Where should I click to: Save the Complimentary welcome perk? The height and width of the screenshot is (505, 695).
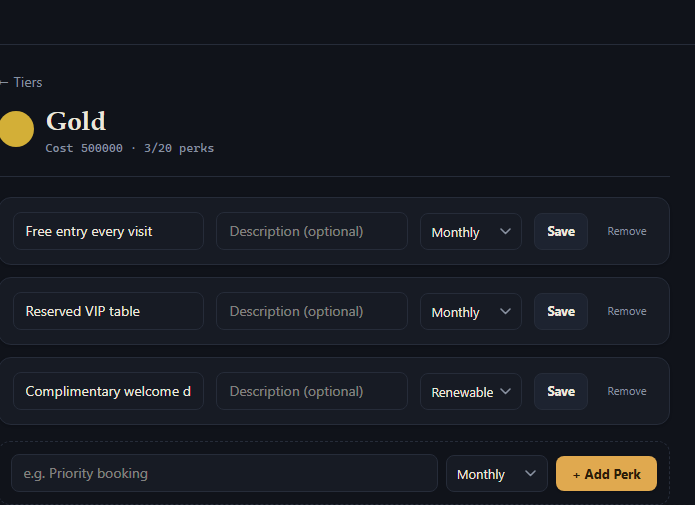click(561, 391)
